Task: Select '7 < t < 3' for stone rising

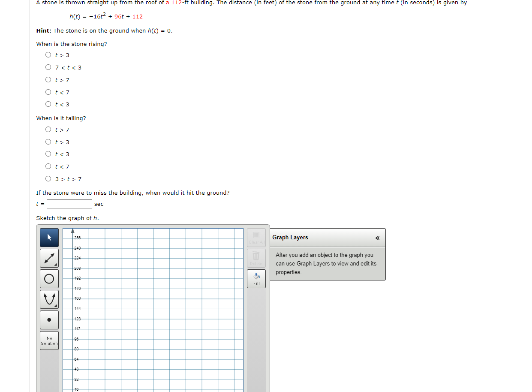Action: click(48, 67)
